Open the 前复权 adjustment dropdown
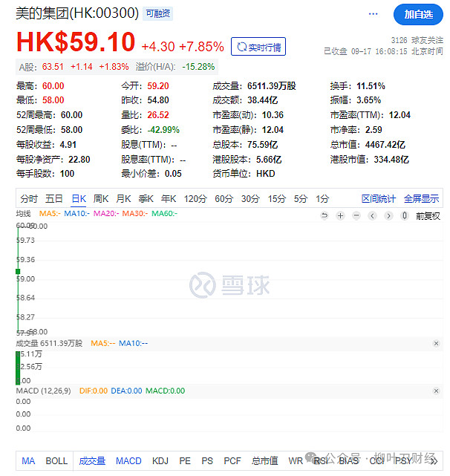The image size is (450, 476). pyautogui.click(x=428, y=216)
